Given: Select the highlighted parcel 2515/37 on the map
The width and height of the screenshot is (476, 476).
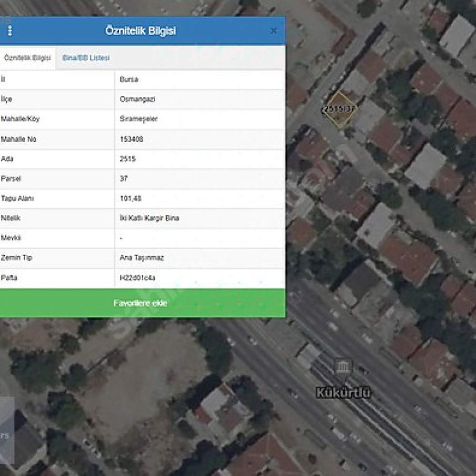Looking at the screenshot, I should pyautogui.click(x=339, y=109).
